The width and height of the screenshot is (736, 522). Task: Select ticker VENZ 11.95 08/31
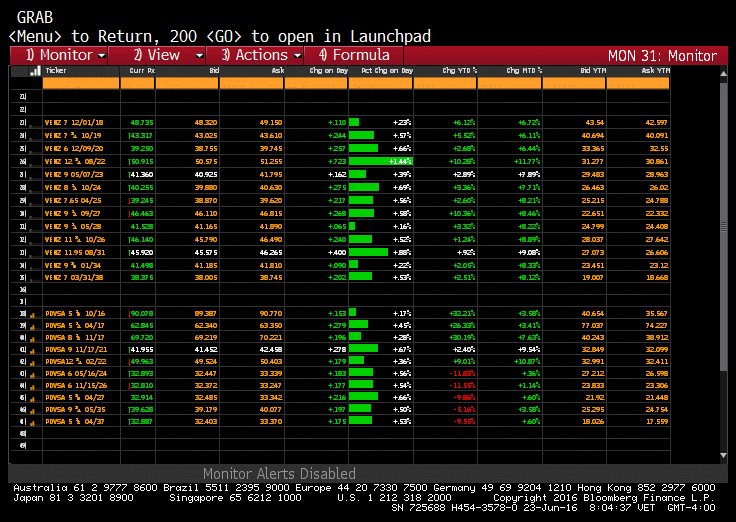click(75, 253)
